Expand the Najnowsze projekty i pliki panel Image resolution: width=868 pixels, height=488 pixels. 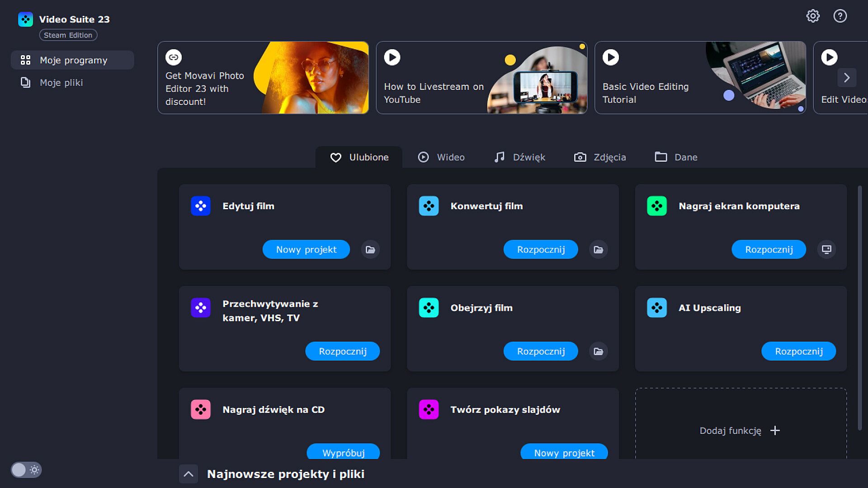point(189,474)
